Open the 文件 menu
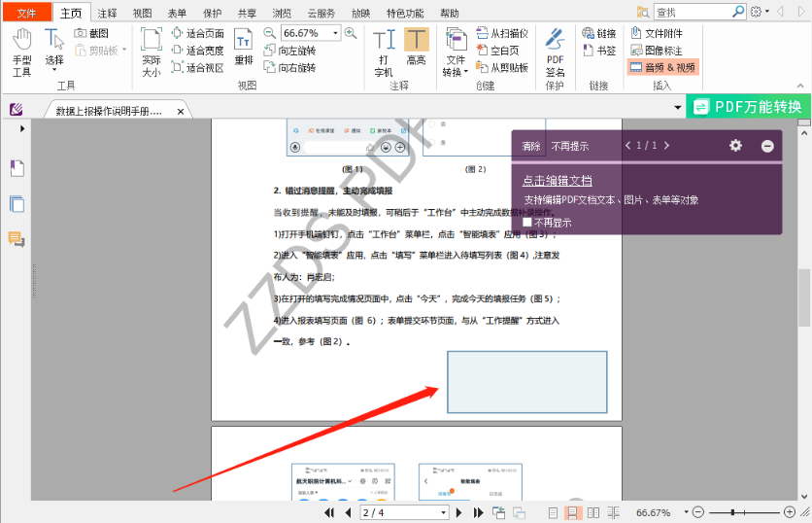 [27, 13]
